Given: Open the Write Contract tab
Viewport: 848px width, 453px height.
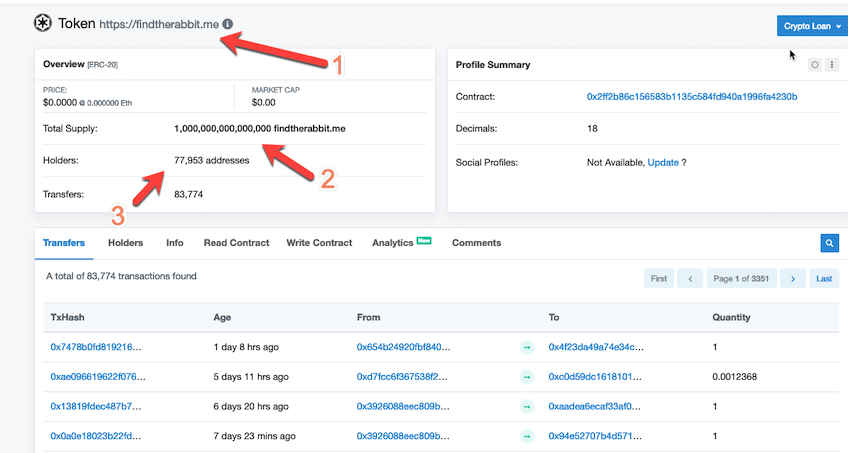Looking at the screenshot, I should (319, 243).
